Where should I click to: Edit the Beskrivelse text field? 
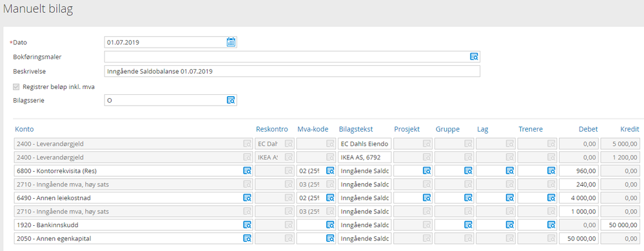[292, 72]
